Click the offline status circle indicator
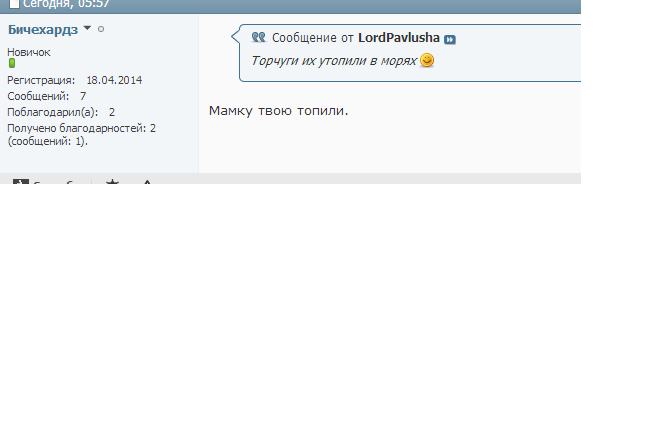650x444 pixels. pyautogui.click(x=101, y=29)
